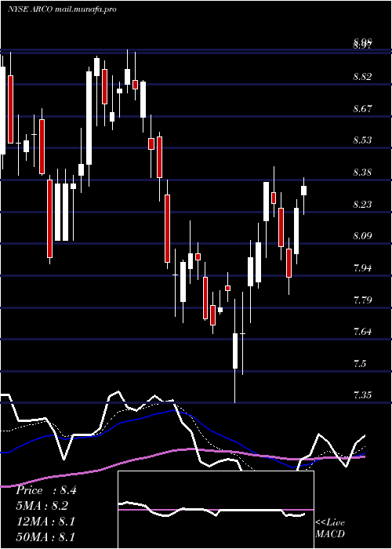Select the 7.79 price axis label
Viewport: 392px width, 549px height.
[x=362, y=300]
